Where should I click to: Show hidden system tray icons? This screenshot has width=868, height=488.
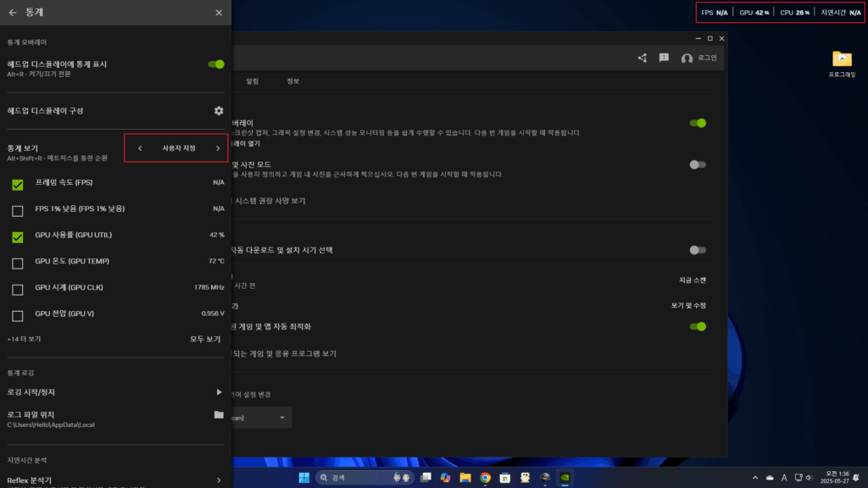click(x=755, y=478)
